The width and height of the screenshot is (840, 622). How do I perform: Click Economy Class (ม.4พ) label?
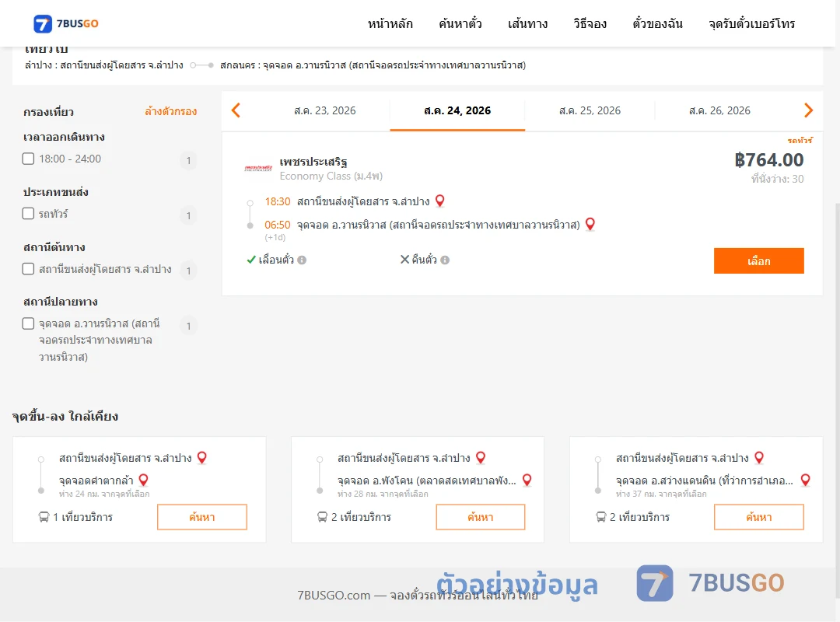(331, 176)
